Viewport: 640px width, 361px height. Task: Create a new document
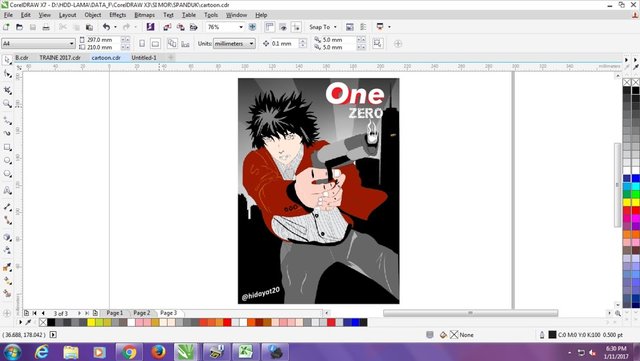tap(6, 27)
